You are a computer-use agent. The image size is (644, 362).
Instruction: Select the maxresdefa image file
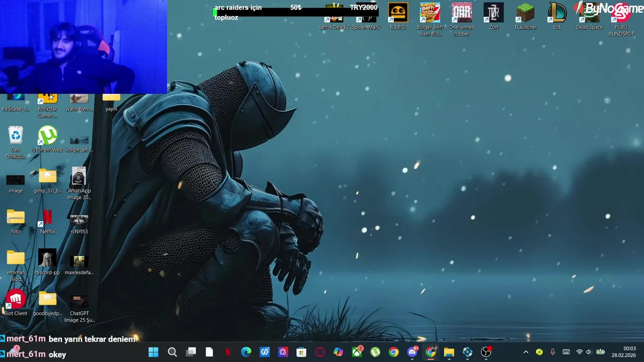point(79,264)
